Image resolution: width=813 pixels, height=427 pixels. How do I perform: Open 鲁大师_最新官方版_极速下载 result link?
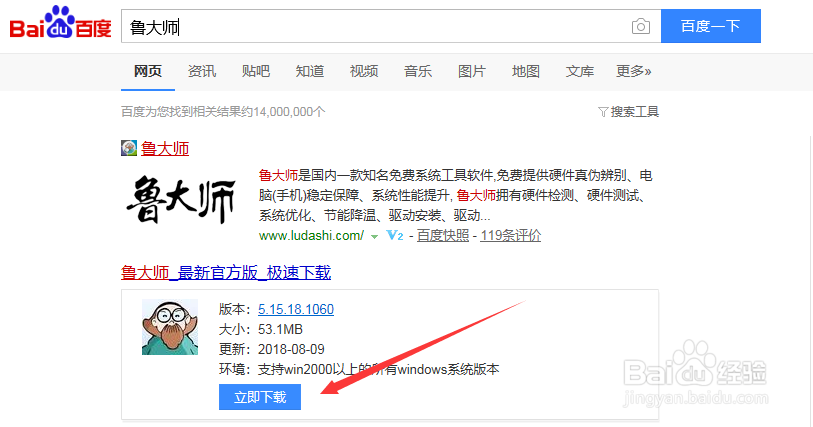coord(226,273)
